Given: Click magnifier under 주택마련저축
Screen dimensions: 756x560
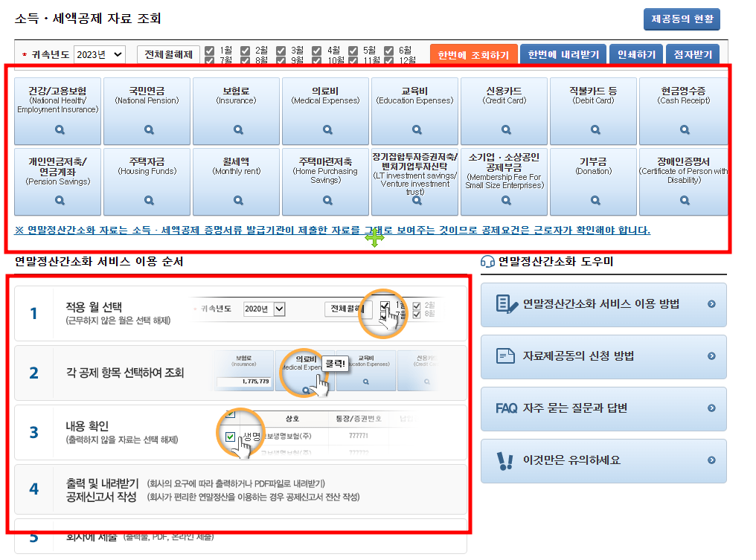Looking at the screenshot, I should click(328, 201).
